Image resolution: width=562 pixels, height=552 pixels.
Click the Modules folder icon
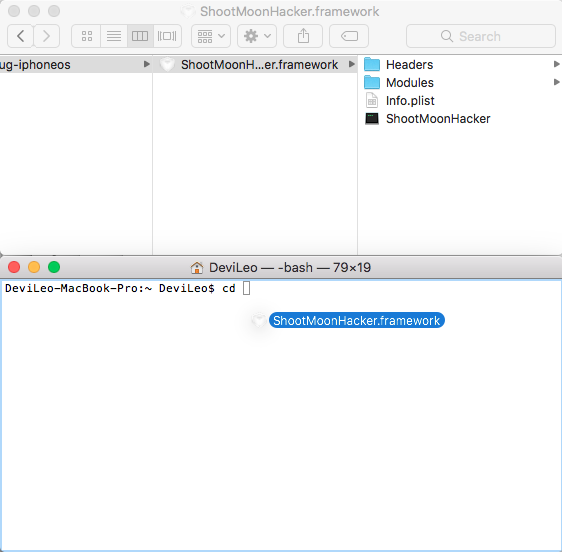pos(372,82)
